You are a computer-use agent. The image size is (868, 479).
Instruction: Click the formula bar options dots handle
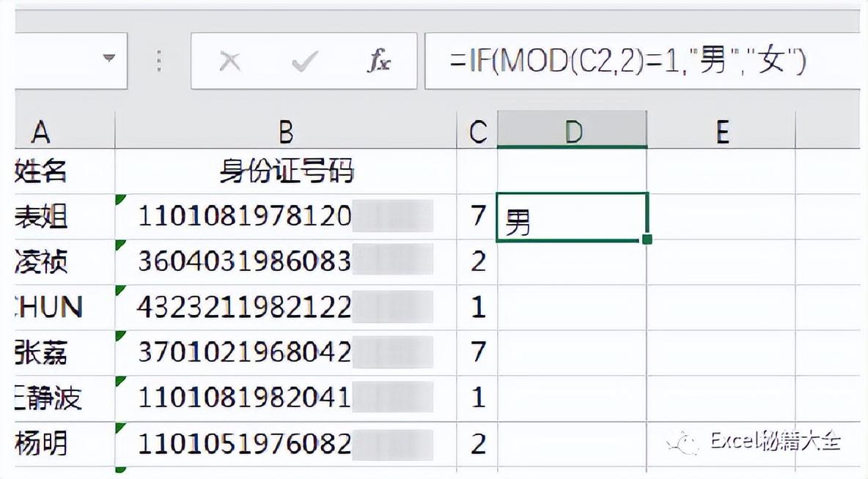159,61
